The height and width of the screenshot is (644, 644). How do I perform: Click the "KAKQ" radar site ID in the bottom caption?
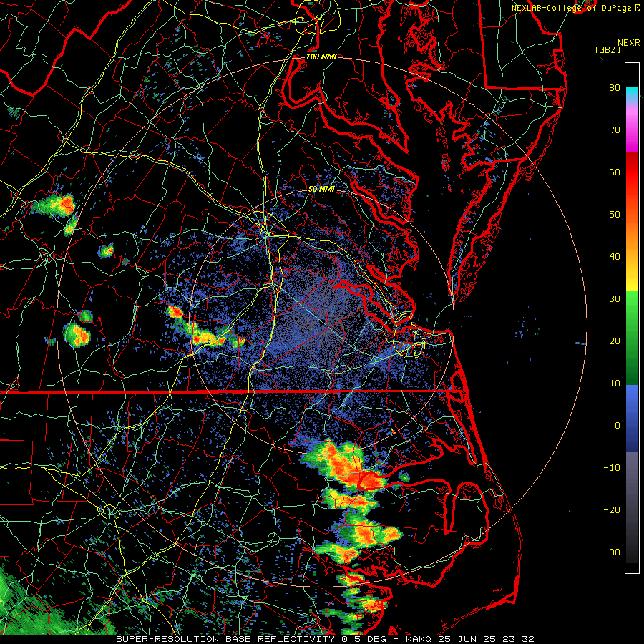click(x=420, y=639)
